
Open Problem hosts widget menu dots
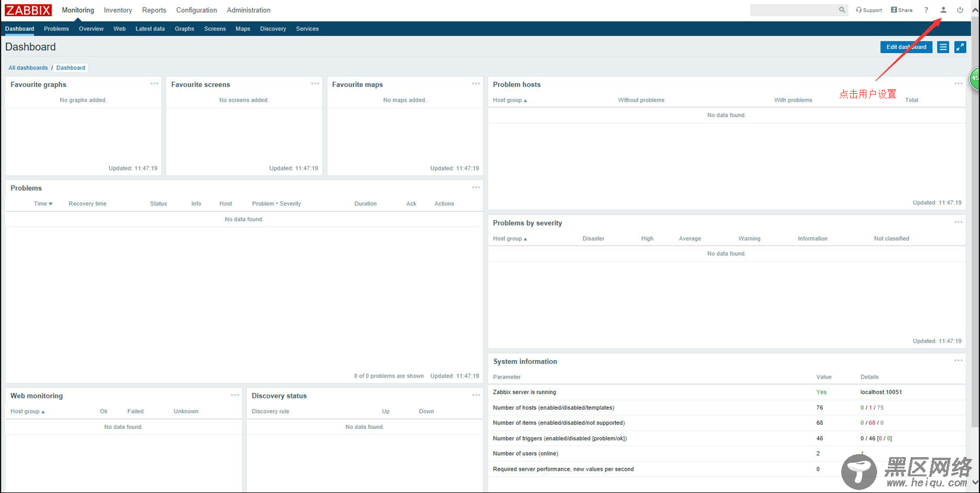958,84
